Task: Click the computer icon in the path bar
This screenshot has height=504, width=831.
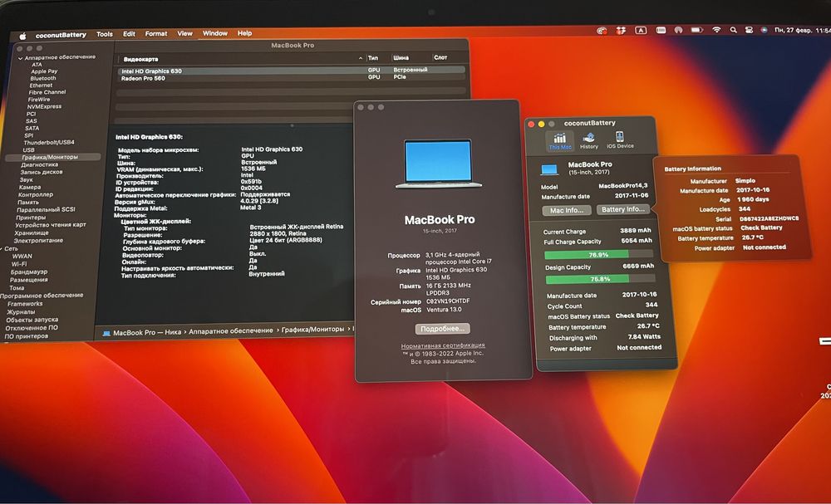Action: pos(106,333)
